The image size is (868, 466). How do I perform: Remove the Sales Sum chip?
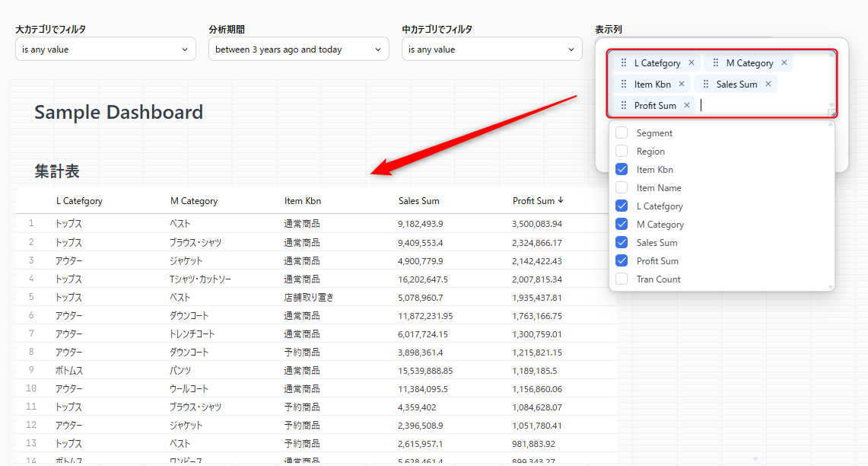[768, 85]
